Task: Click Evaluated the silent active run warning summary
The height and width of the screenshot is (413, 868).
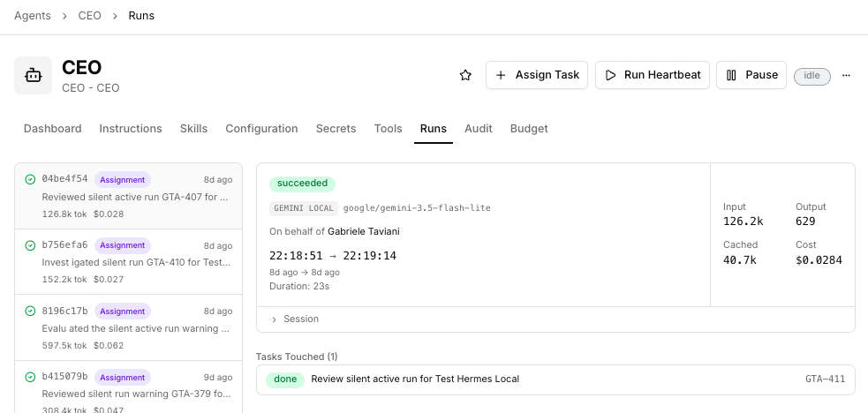Action: 136,328
